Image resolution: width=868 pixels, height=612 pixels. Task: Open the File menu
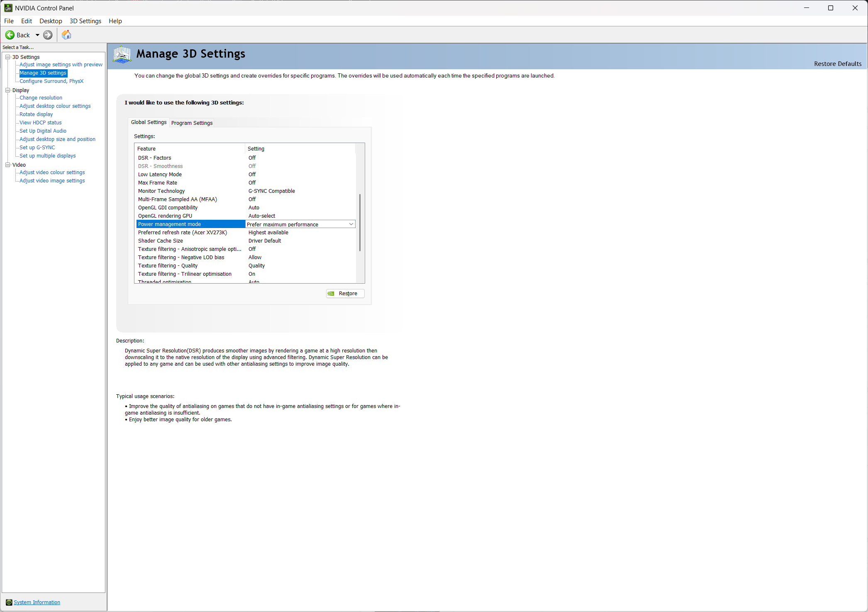tap(9, 21)
